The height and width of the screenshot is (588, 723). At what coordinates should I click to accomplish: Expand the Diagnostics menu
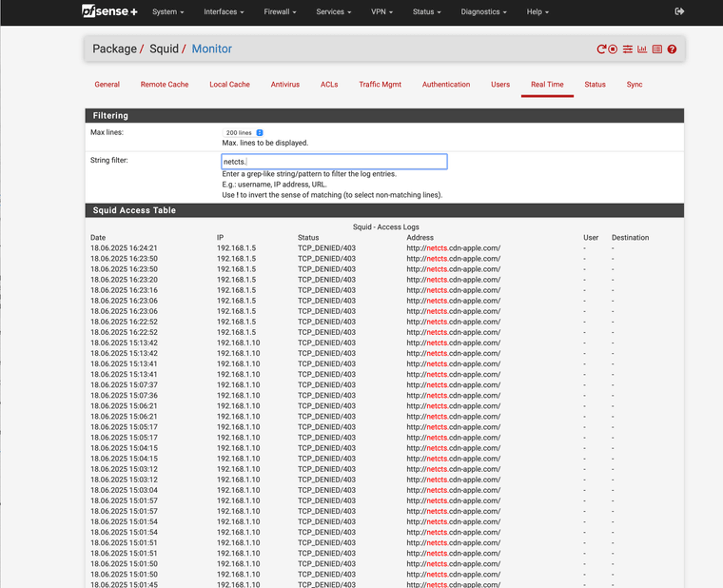(x=483, y=12)
